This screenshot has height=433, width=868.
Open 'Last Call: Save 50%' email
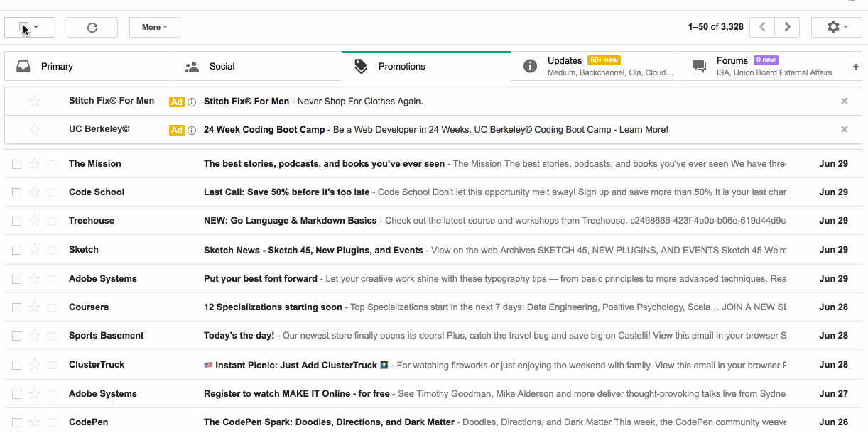click(x=433, y=192)
